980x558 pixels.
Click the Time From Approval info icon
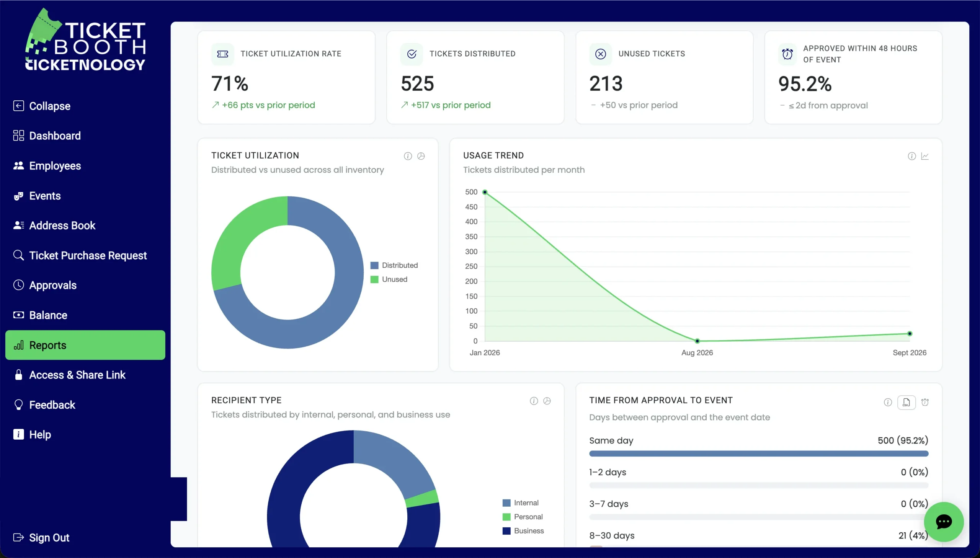[888, 402]
